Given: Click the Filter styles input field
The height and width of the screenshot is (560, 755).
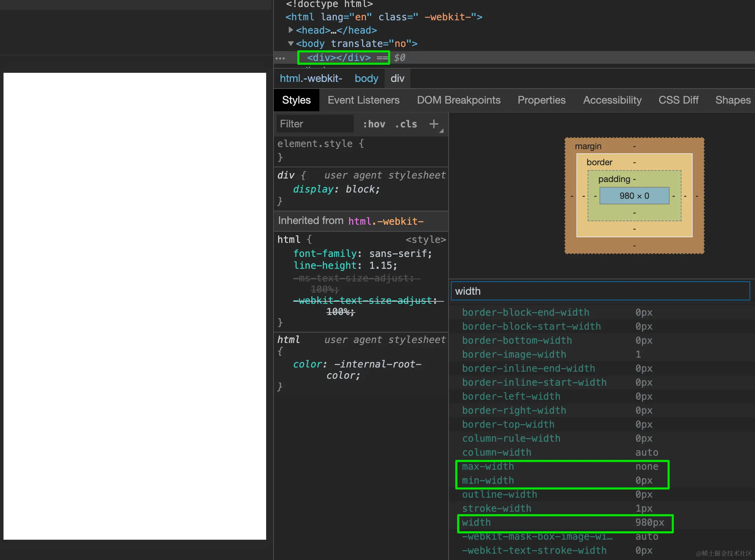Looking at the screenshot, I should point(315,124).
